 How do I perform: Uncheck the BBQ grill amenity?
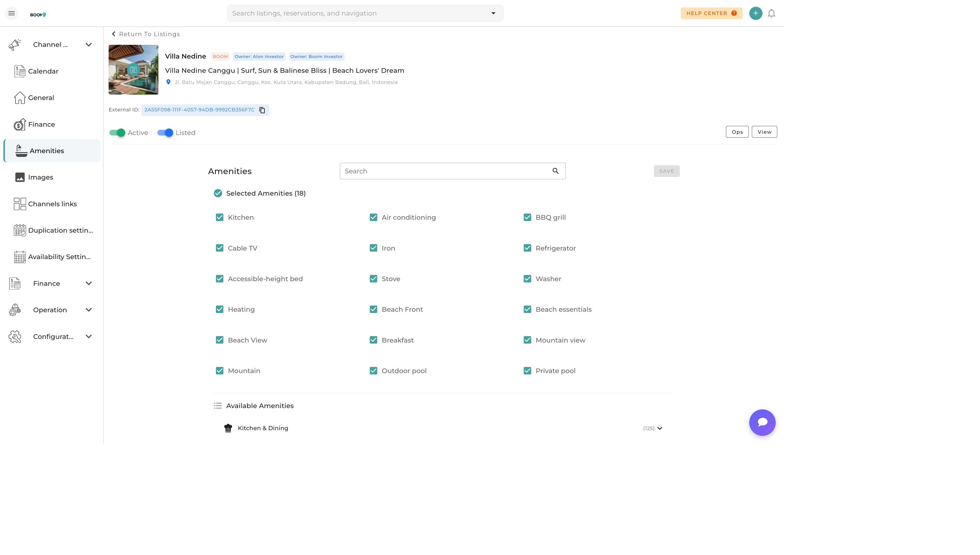tap(527, 217)
